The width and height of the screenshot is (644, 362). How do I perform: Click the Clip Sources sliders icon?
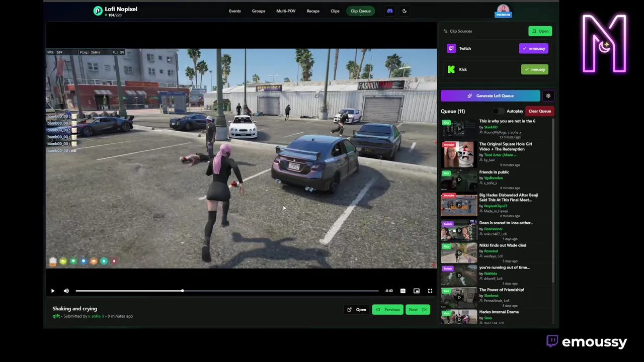(445, 31)
